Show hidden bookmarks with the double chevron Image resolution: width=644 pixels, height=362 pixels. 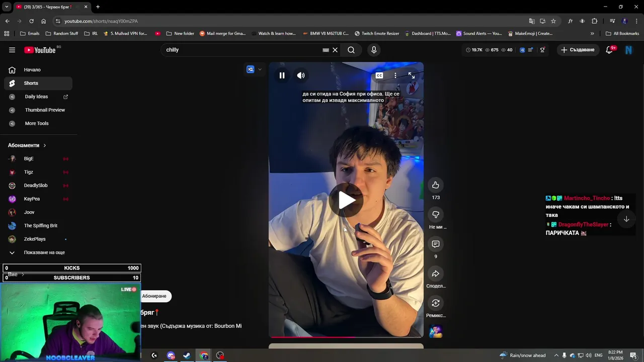coord(592,34)
